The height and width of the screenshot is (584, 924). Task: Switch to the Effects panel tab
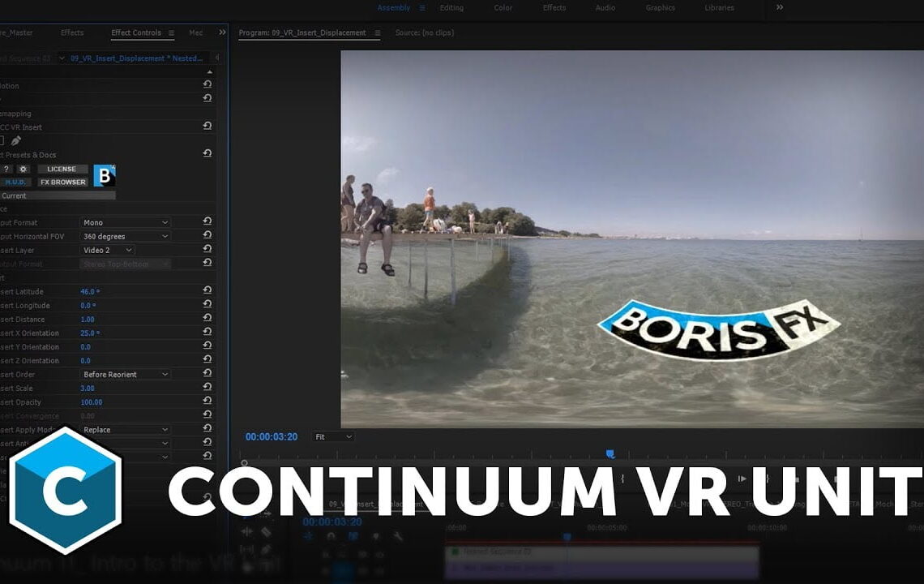click(x=71, y=32)
